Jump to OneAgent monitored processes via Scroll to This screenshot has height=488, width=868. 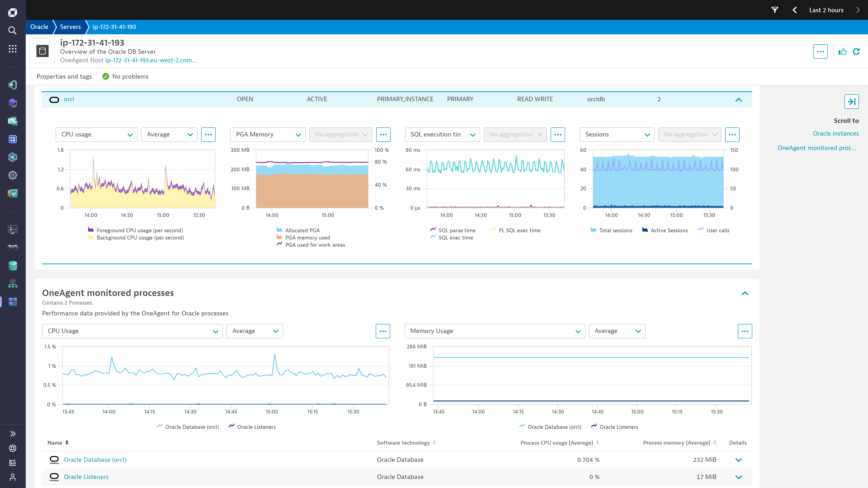[817, 148]
